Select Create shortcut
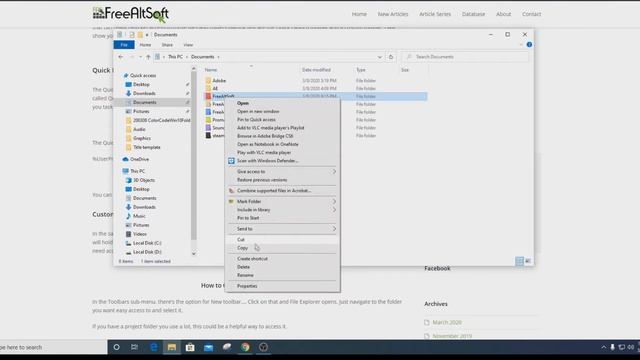640x360 pixels. 252,259
